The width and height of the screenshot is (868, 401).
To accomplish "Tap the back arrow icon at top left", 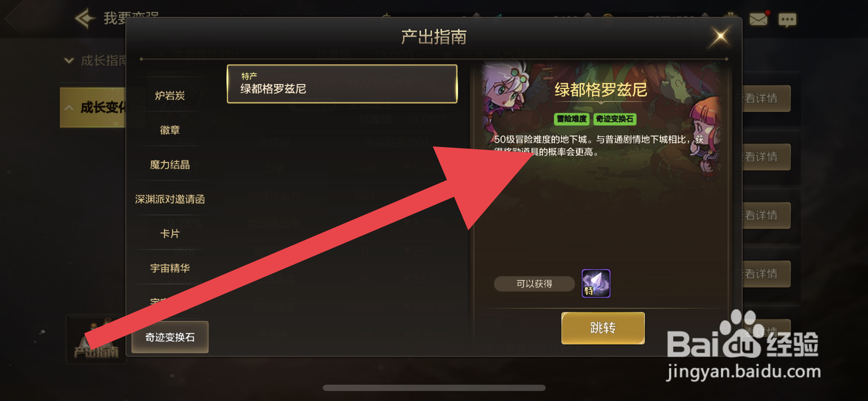I will tap(85, 18).
